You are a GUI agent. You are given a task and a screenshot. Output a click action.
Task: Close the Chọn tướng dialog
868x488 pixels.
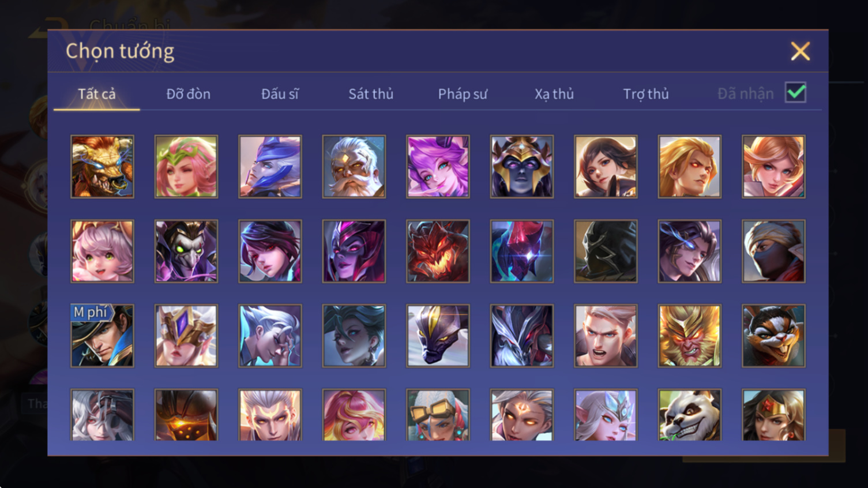800,51
